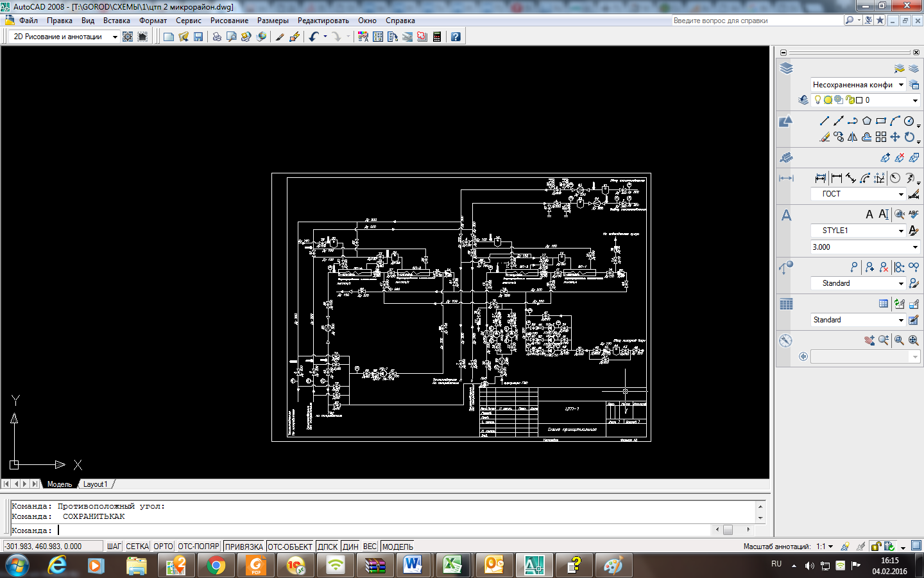Click the command line input
This screenshot has width=924, height=578.
tap(361, 530)
